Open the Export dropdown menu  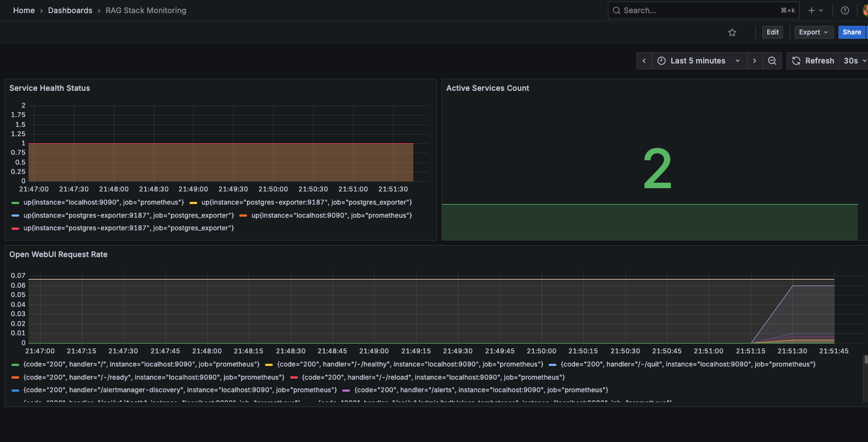814,32
